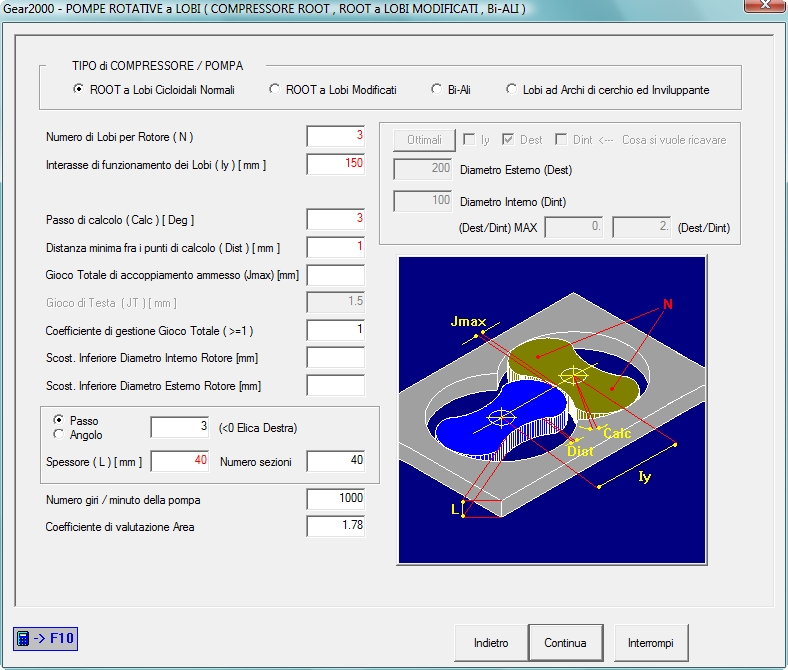The height and width of the screenshot is (670, 788).
Task: Click the Gioco di Testa field
Action: 336,302
